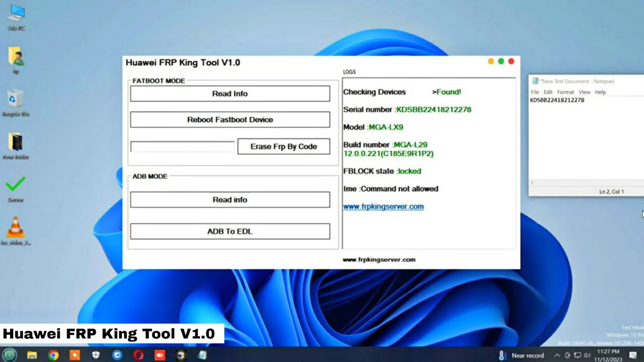Open the notification center icon
The image size is (644, 362).
pyautogui.click(x=633, y=355)
